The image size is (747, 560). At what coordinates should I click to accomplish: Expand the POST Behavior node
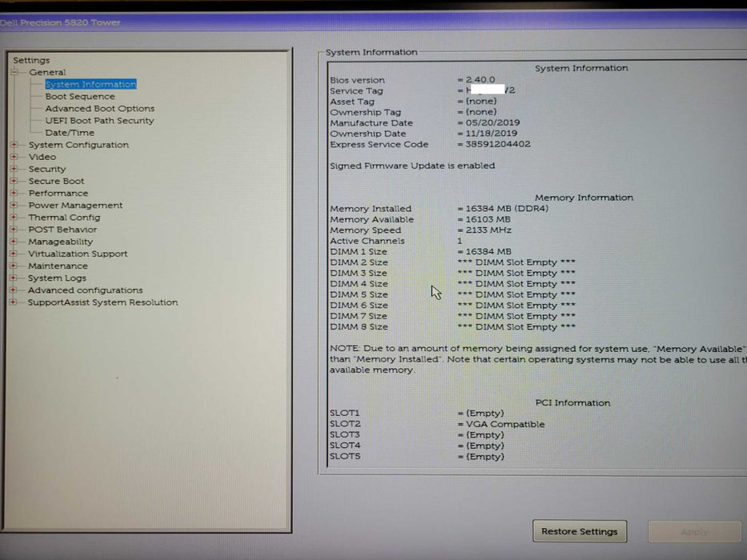[14, 230]
